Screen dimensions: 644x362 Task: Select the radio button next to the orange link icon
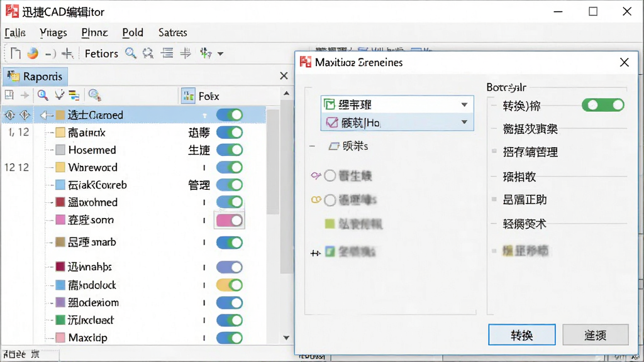point(330,200)
